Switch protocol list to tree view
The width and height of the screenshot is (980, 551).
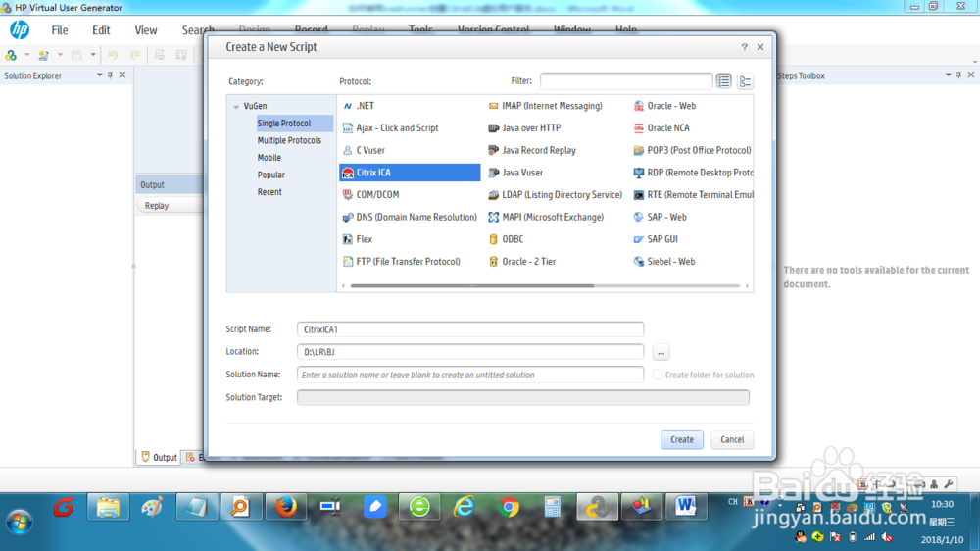click(x=745, y=81)
